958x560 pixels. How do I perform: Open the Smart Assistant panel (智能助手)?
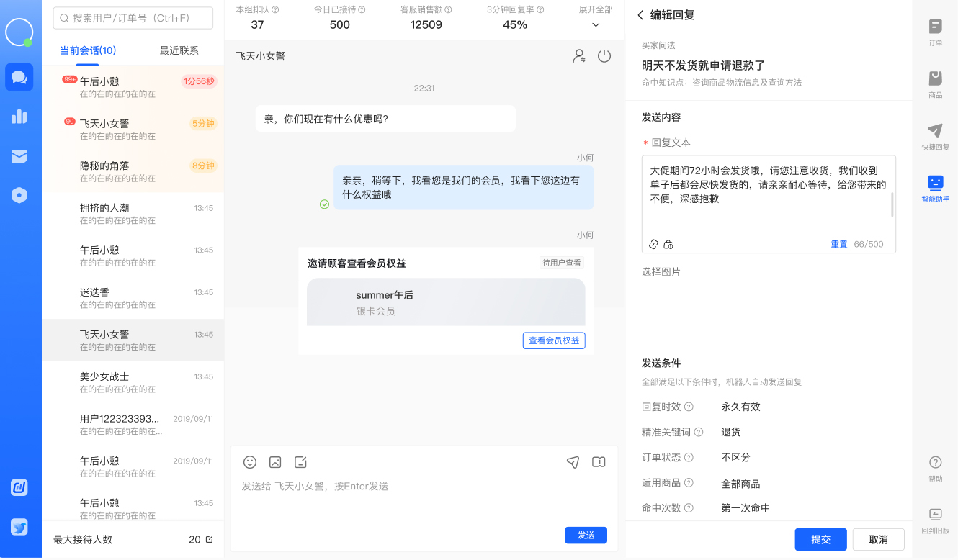point(935,188)
